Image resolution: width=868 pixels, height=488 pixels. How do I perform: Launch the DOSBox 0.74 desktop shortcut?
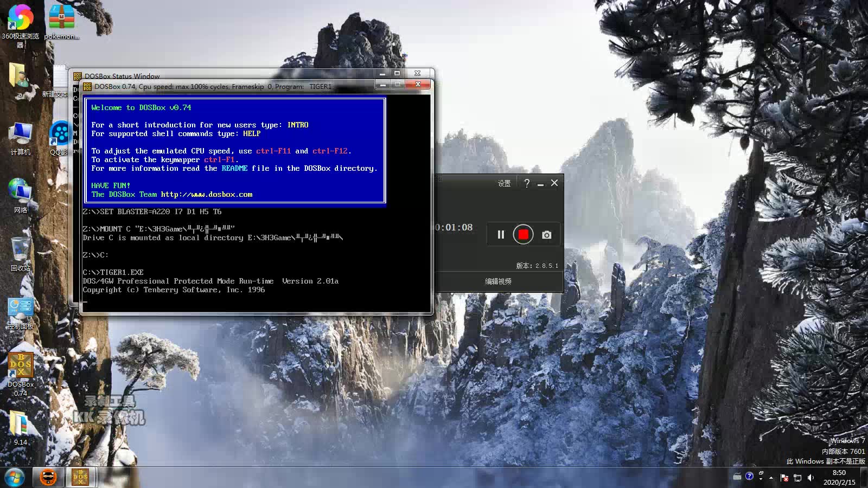click(x=21, y=374)
